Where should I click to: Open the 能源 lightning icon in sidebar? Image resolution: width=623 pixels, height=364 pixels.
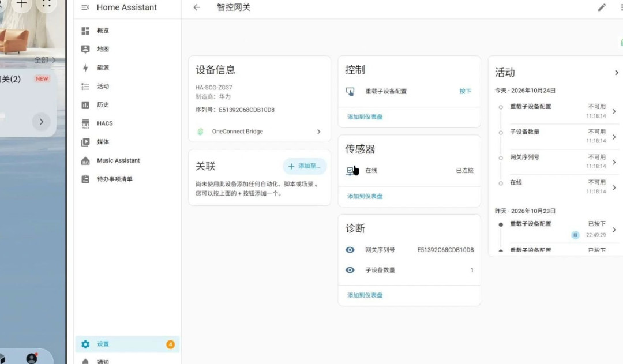[x=85, y=67]
